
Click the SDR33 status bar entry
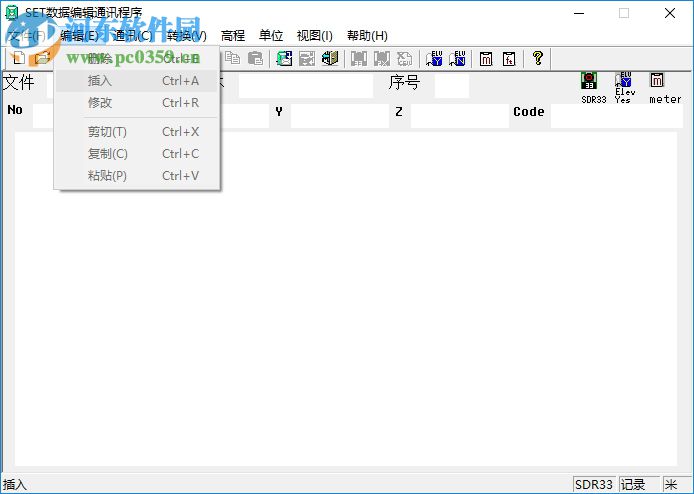(x=594, y=485)
